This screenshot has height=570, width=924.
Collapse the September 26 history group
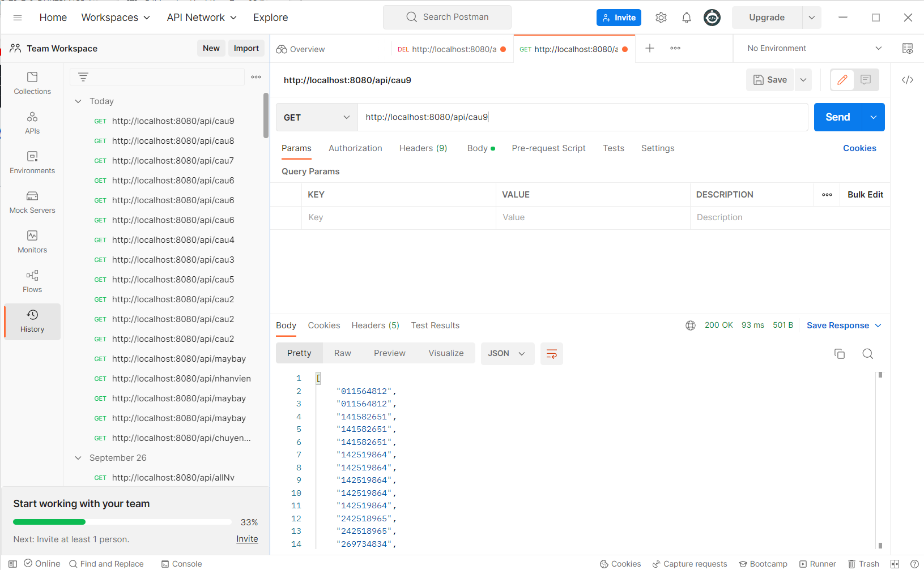click(x=78, y=458)
